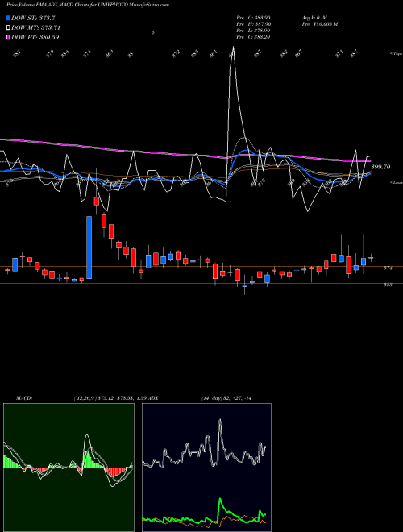Click the Pre O: 383.90 value
403x532 pixels.
(253, 17)
